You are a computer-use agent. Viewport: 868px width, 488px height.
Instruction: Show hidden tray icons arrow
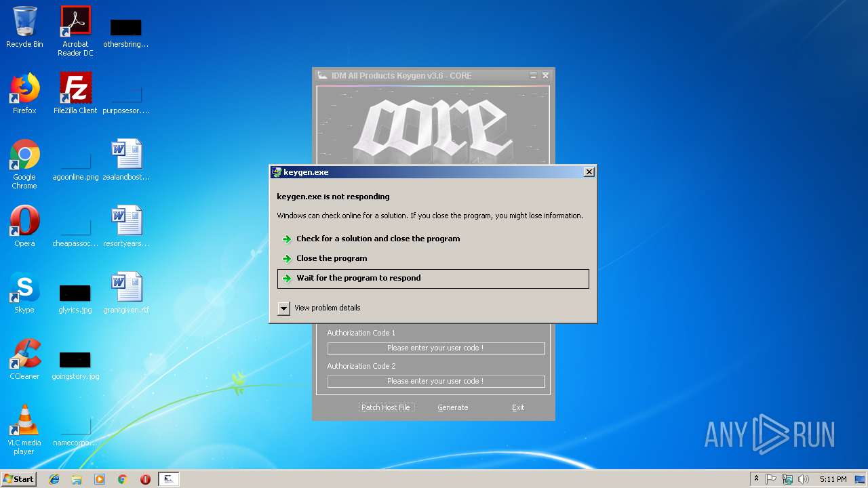pos(756,479)
